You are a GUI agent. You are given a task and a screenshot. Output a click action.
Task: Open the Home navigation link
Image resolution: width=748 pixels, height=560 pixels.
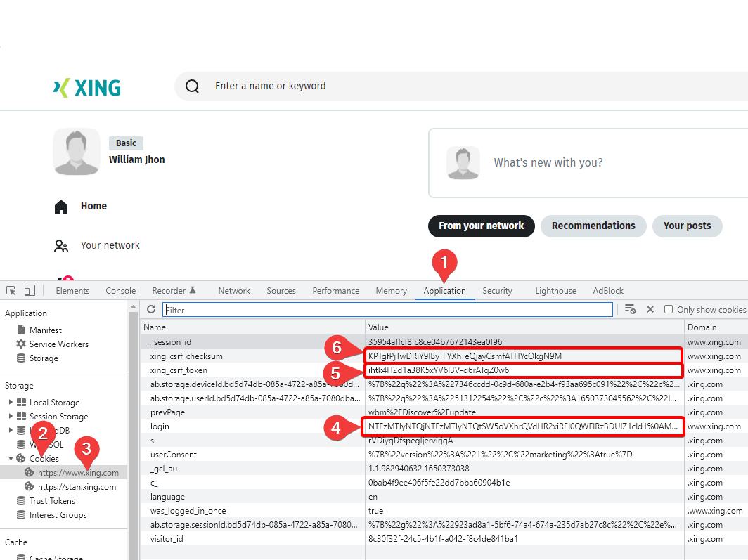(x=93, y=207)
